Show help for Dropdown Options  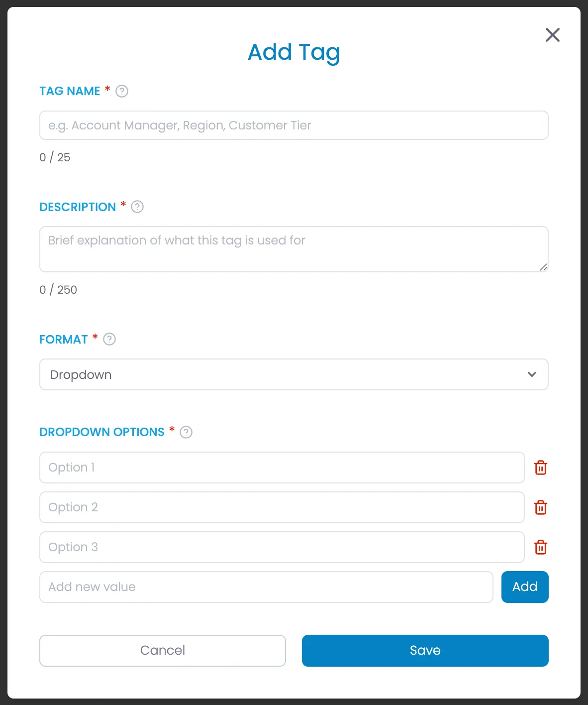pyautogui.click(x=186, y=432)
